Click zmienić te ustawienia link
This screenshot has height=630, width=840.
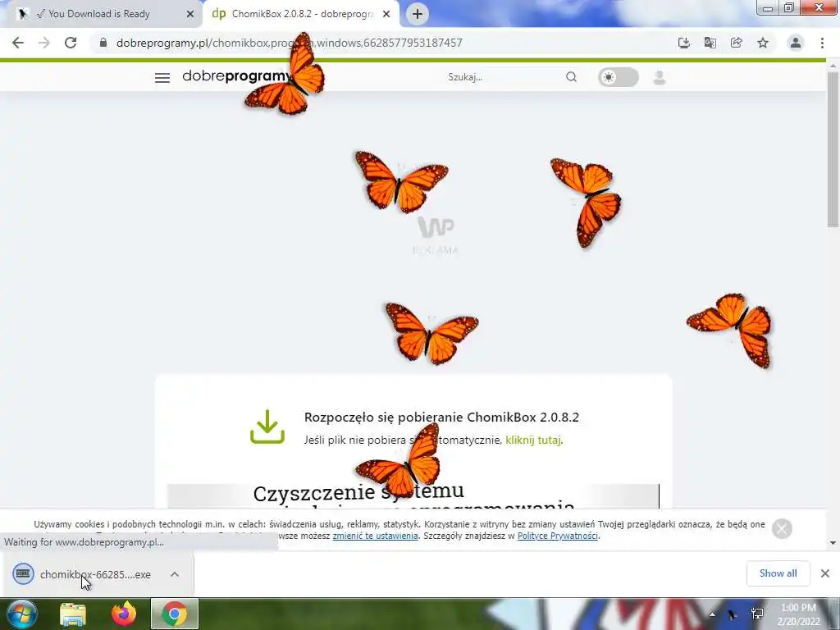375,536
